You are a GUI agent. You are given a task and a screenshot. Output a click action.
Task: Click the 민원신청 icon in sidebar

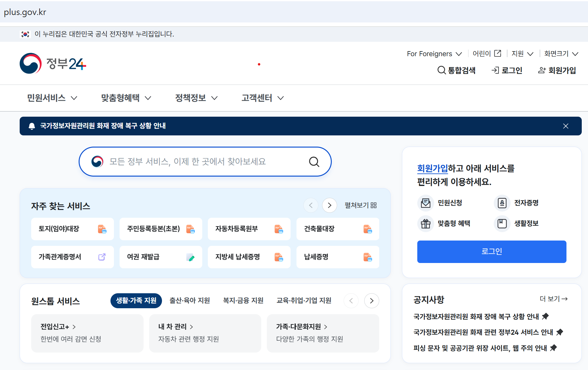[x=425, y=203]
